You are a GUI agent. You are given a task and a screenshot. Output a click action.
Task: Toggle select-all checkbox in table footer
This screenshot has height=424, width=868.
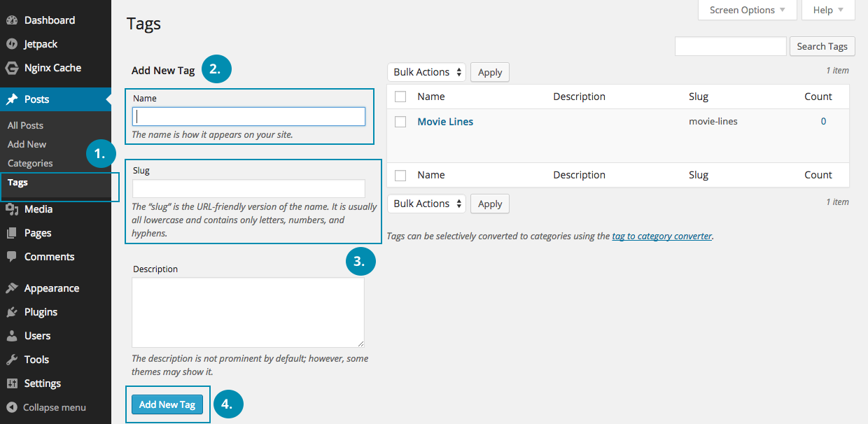pos(400,175)
